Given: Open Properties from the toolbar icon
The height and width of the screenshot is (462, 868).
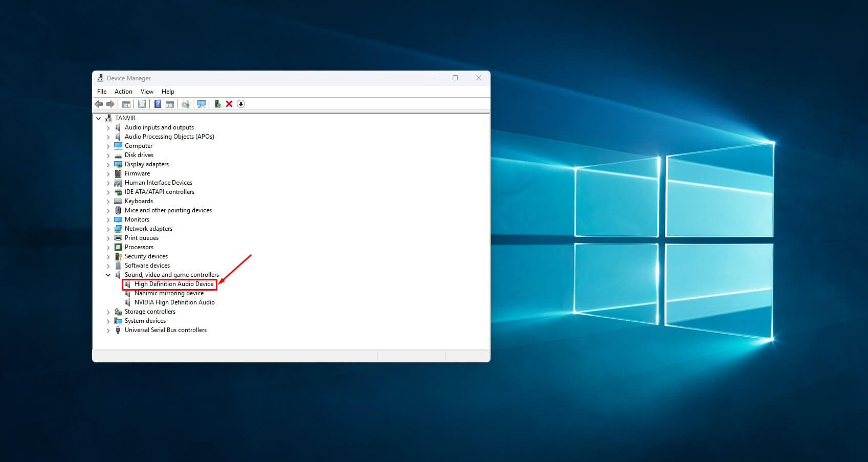Looking at the screenshot, I should point(142,104).
